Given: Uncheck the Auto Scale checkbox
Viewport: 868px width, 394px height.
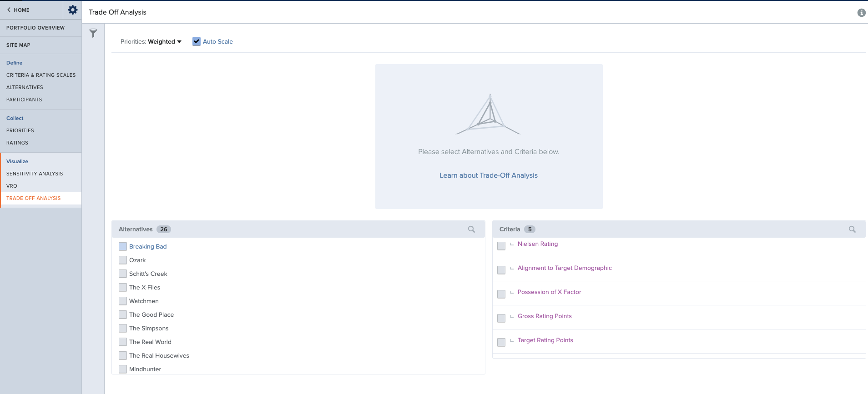Looking at the screenshot, I should [197, 41].
